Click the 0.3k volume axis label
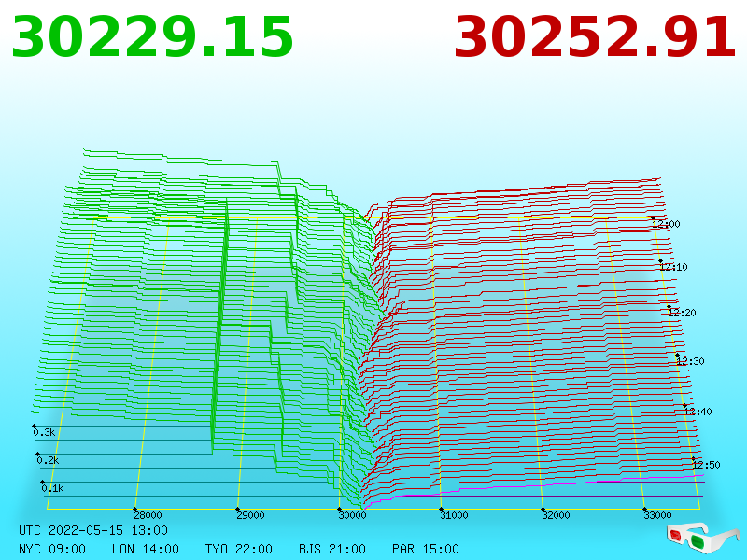Screen dimensions: 747x560 44,432
